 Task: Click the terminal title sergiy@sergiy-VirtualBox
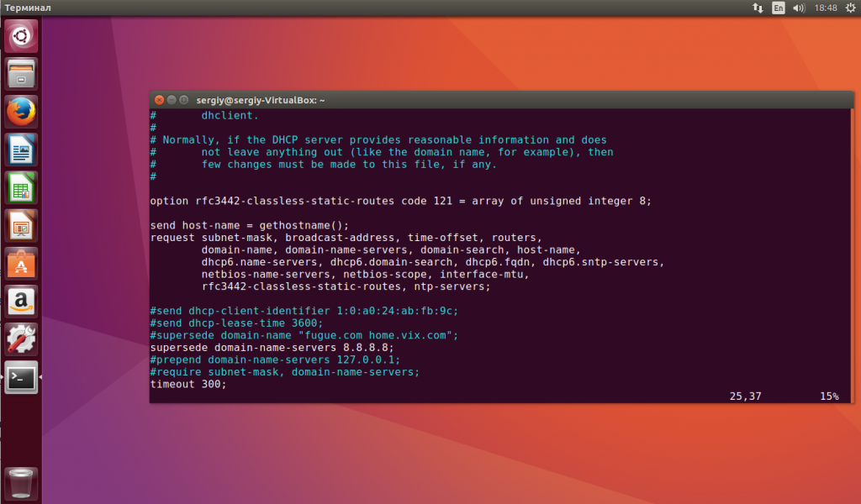261,100
